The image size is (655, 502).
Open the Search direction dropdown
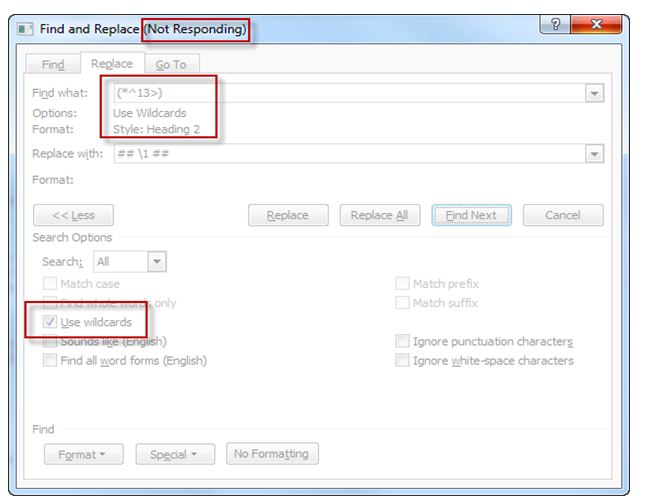pyautogui.click(x=157, y=261)
